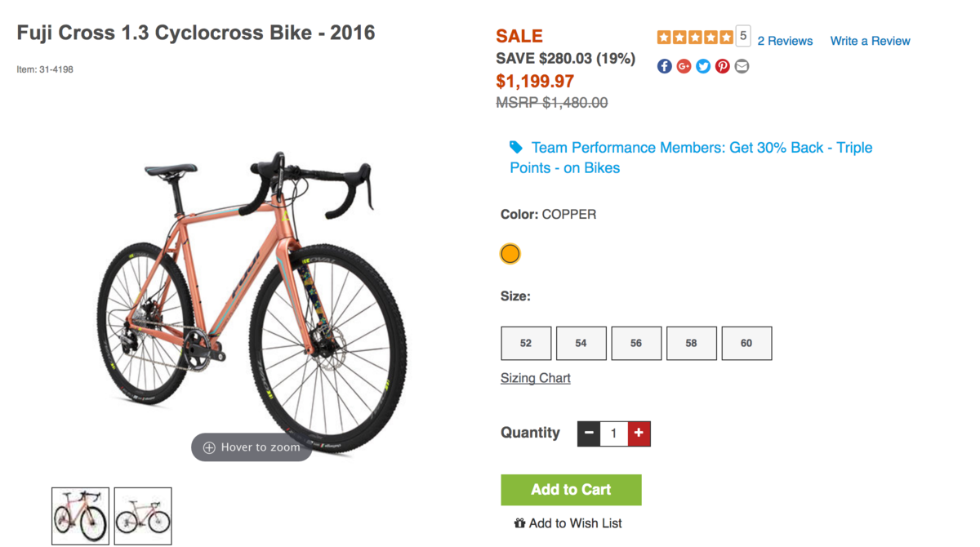Screen dimensions: 980x547
Task: Click Add to Cart
Action: [570, 489]
